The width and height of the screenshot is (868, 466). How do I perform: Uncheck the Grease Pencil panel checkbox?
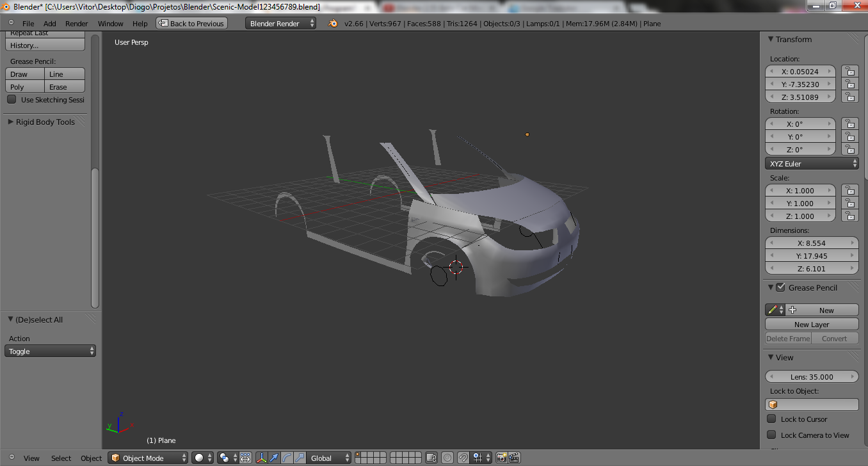point(780,287)
